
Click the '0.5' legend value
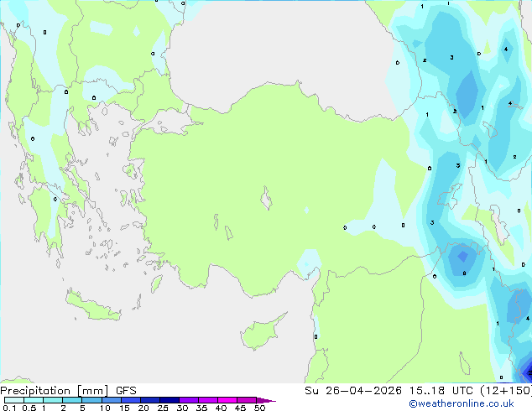point(29,408)
